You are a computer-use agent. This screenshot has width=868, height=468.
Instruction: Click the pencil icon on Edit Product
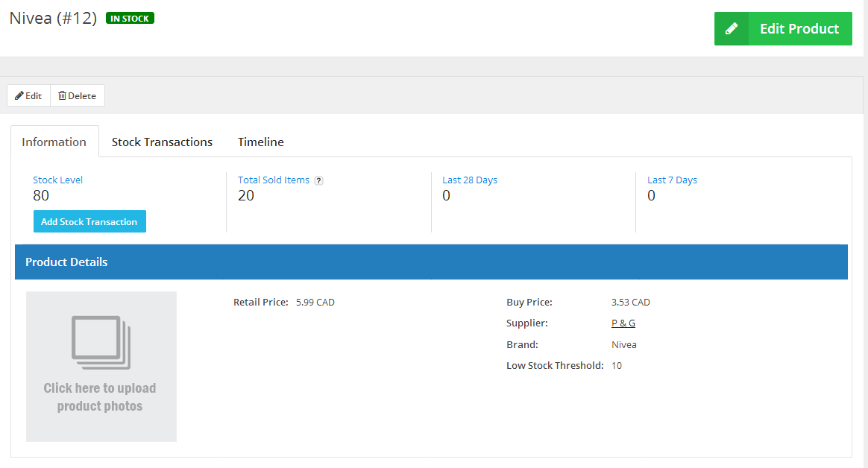pyautogui.click(x=732, y=29)
